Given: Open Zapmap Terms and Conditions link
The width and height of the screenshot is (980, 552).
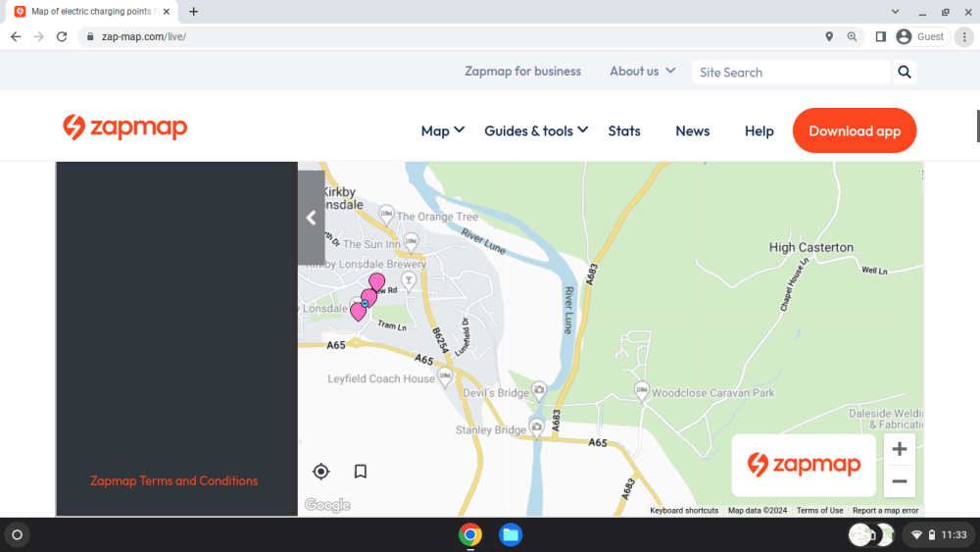Looking at the screenshot, I should pos(173,480).
